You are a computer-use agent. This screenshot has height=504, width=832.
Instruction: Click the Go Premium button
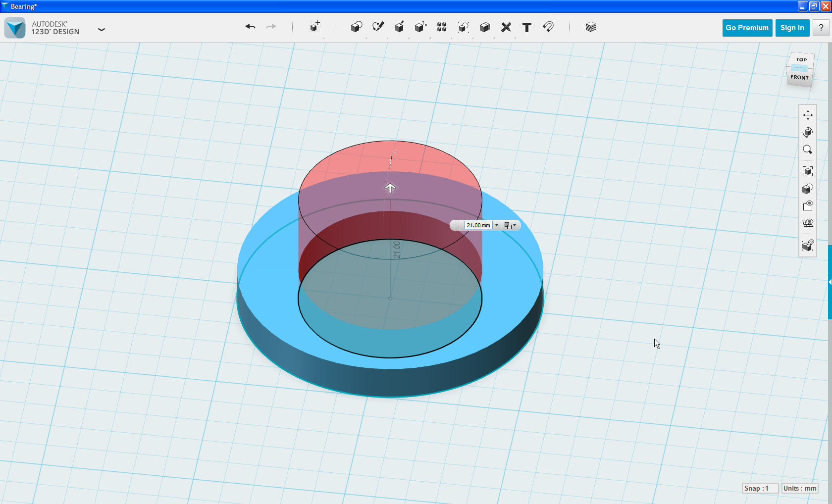747,28
